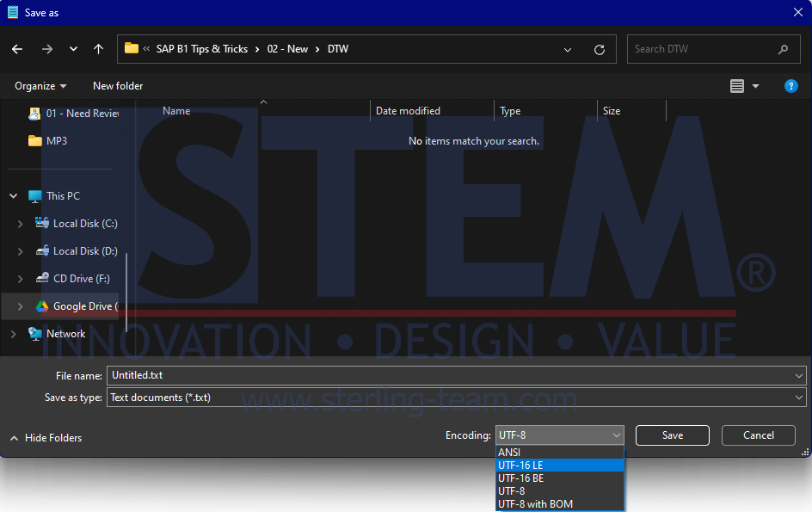Click Hide Folders

pos(46,438)
